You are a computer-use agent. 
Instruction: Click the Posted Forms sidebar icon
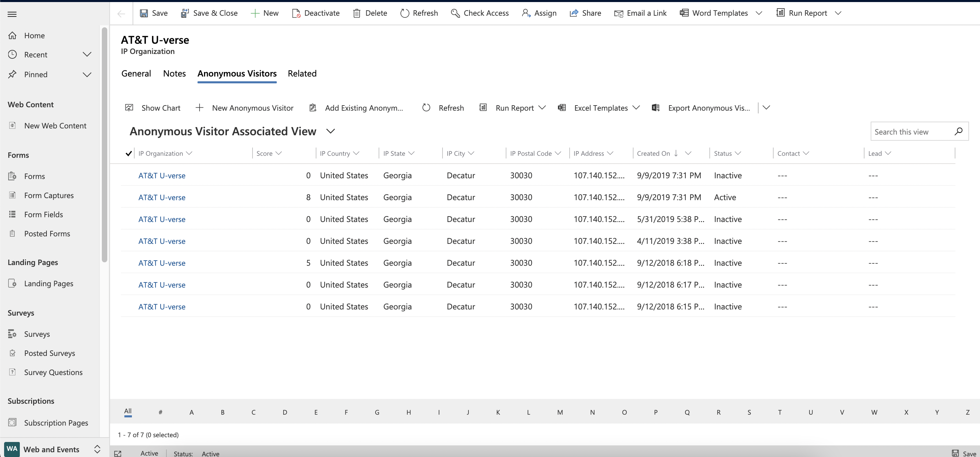click(13, 233)
